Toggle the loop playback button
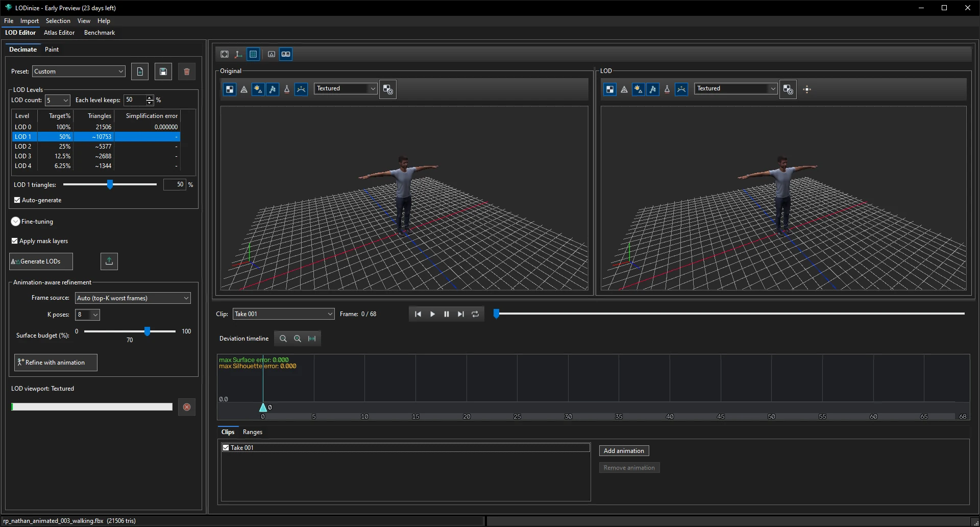 [x=475, y=314]
